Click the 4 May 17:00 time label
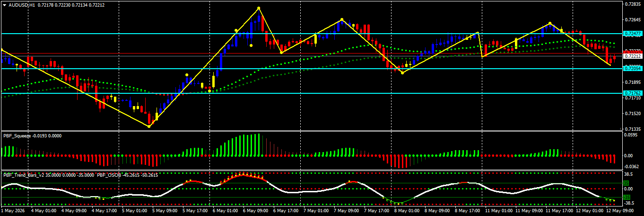The height and width of the screenshot is (216, 644). click(x=104, y=210)
